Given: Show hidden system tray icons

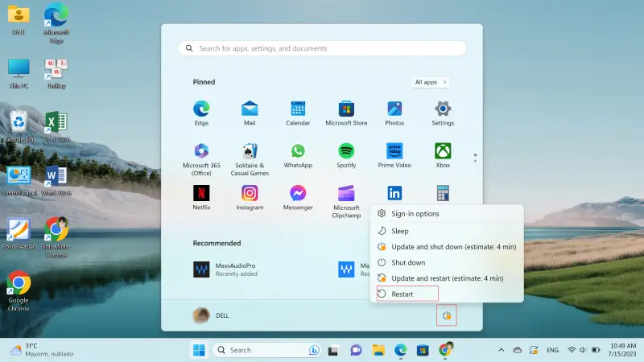Looking at the screenshot, I should [x=501, y=350].
